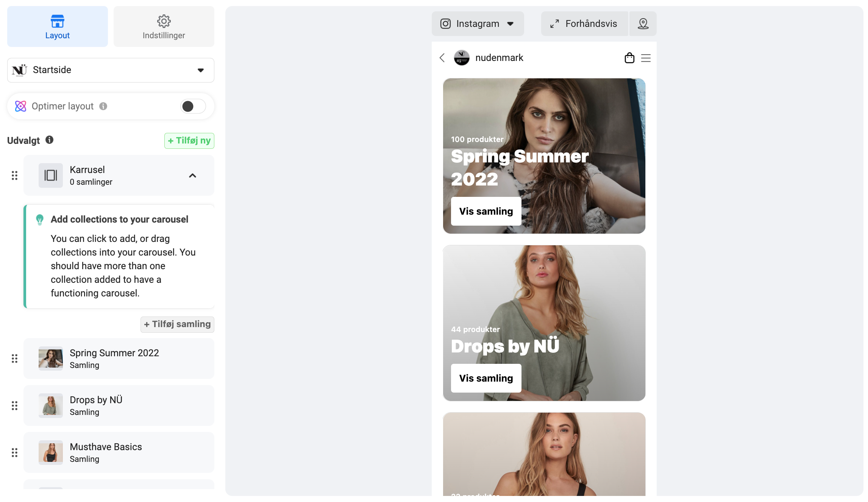Click the Karrusel 0 samlinger label

pos(91,182)
